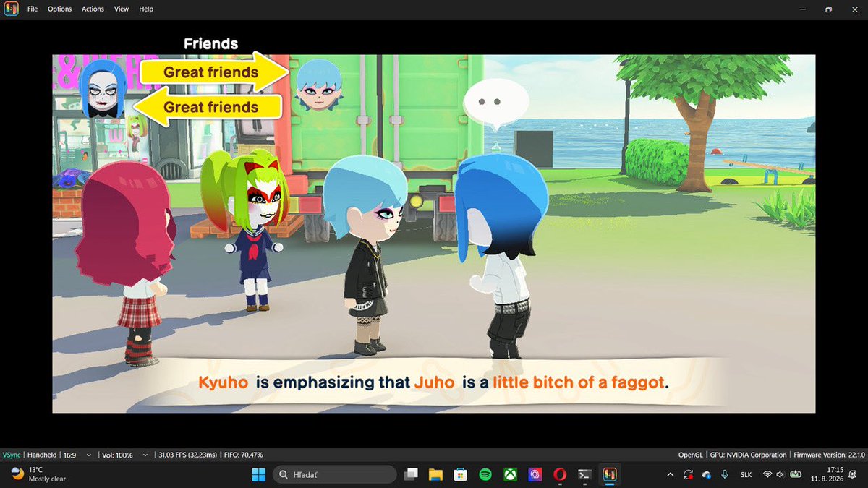This screenshot has height=488, width=868.
Task: Open the Windows Start menu
Action: (x=258, y=474)
